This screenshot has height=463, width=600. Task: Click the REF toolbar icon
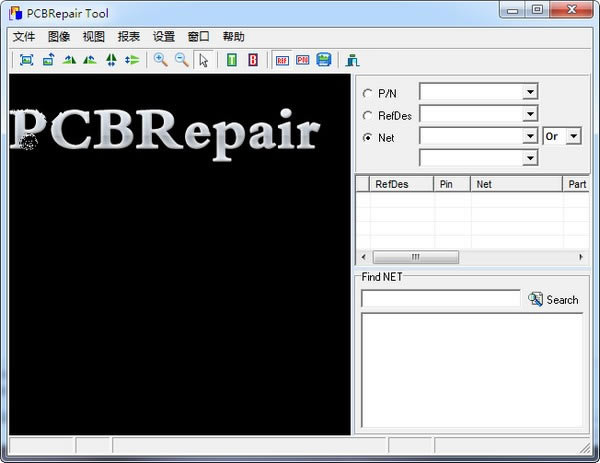pos(282,60)
